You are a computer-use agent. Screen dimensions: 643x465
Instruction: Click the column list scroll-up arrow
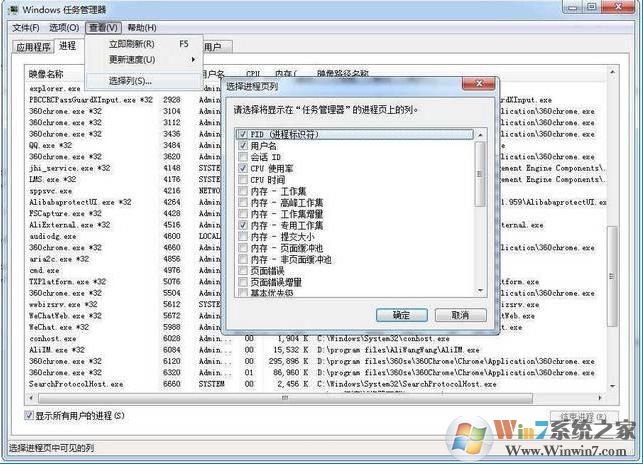(x=480, y=134)
